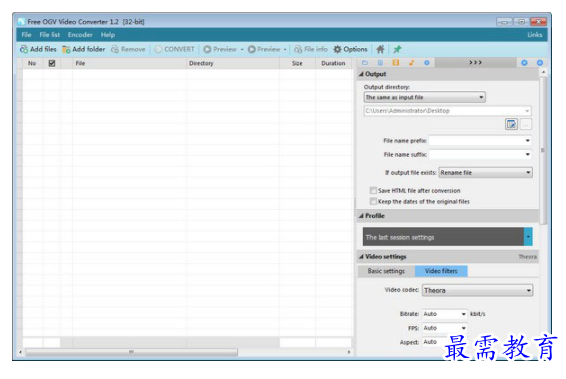This screenshot has height=379, width=566.
Task: Click the horizontal scrollbar right arrow
Action: point(349,352)
